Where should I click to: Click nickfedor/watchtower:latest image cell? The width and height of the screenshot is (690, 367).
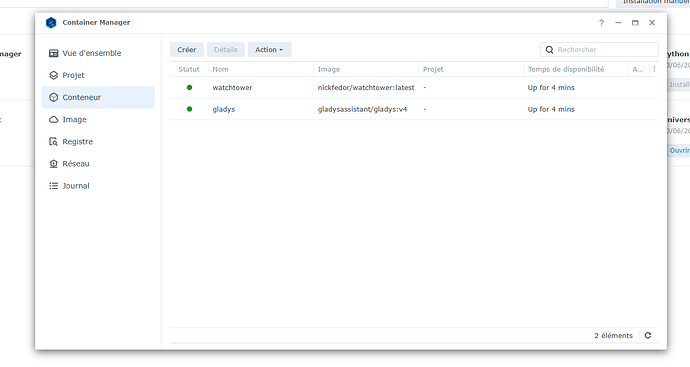(x=366, y=88)
